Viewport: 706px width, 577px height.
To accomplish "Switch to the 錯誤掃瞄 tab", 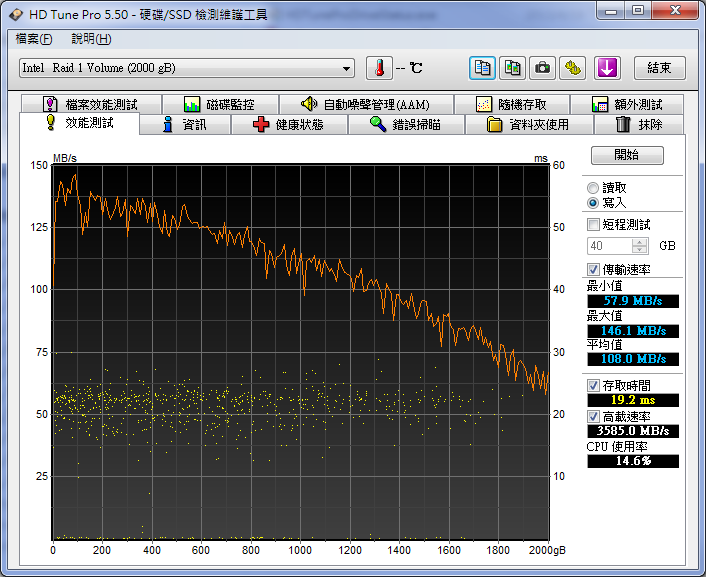I will (x=406, y=124).
